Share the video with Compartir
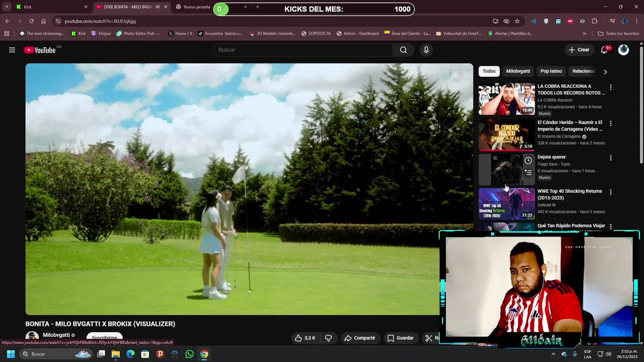Viewport: 644px width, 362px height. (360, 338)
